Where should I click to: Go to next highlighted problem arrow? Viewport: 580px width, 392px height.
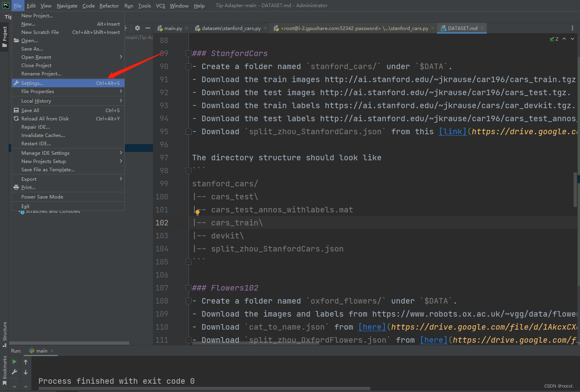(x=572, y=39)
